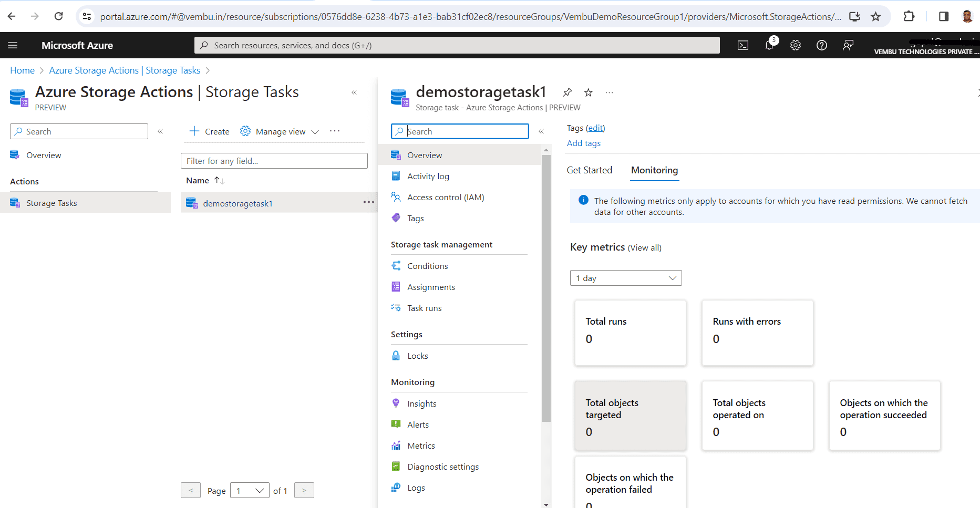Viewport: 980px width, 508px height.
Task: Switch to the Get Started tab
Action: coord(590,170)
